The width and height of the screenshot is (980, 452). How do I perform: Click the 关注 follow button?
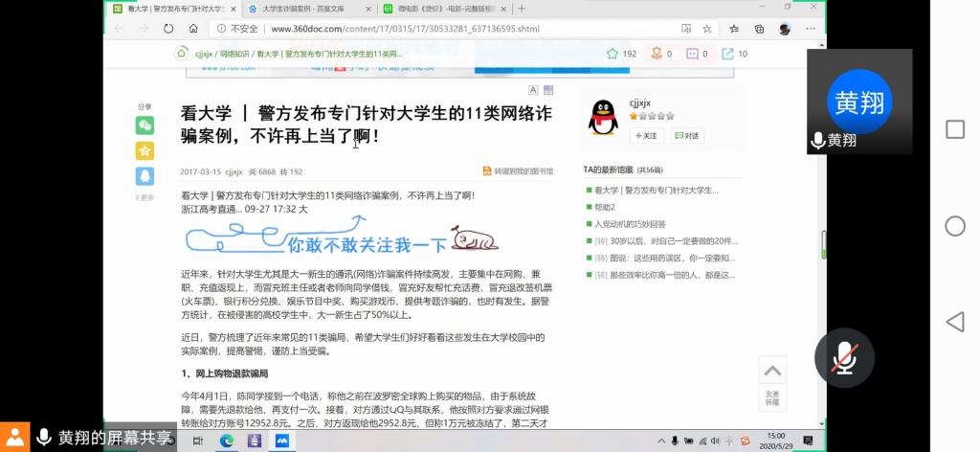pos(646,136)
